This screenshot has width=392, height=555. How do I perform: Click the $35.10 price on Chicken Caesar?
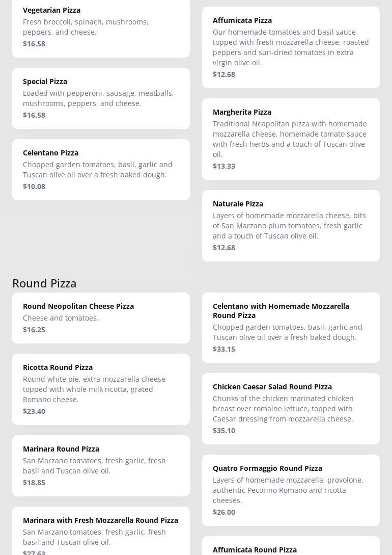tap(224, 431)
